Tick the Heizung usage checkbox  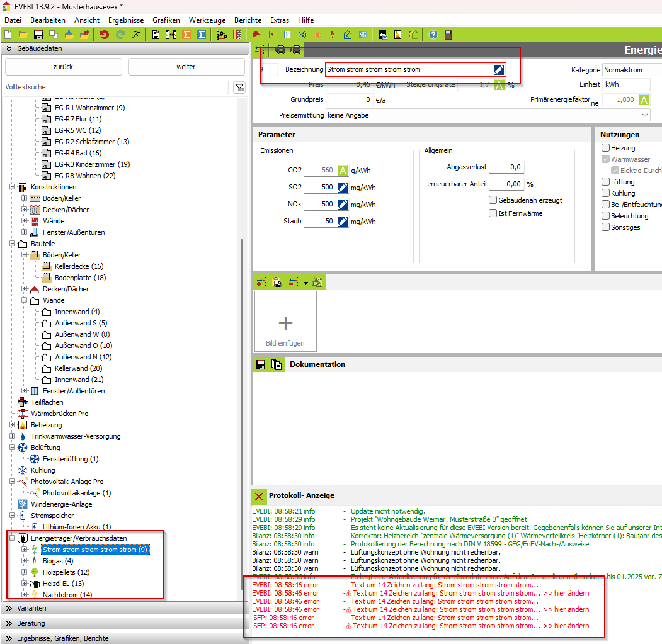tap(605, 148)
